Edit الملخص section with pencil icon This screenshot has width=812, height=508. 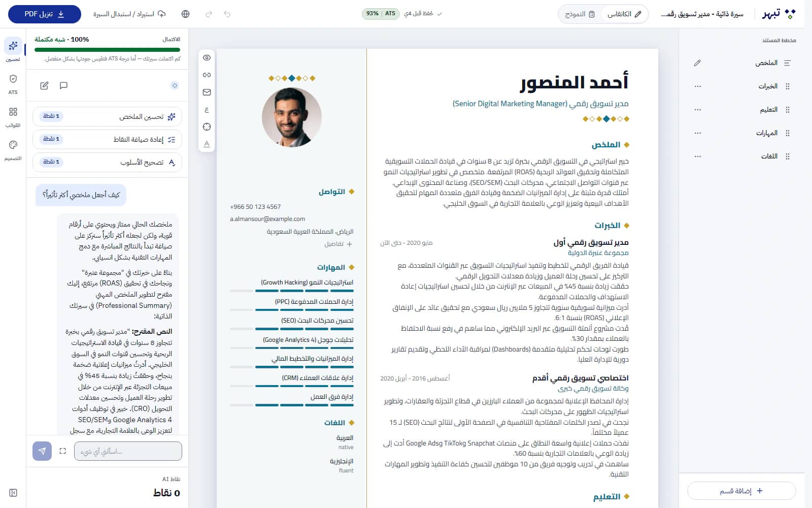coord(697,63)
